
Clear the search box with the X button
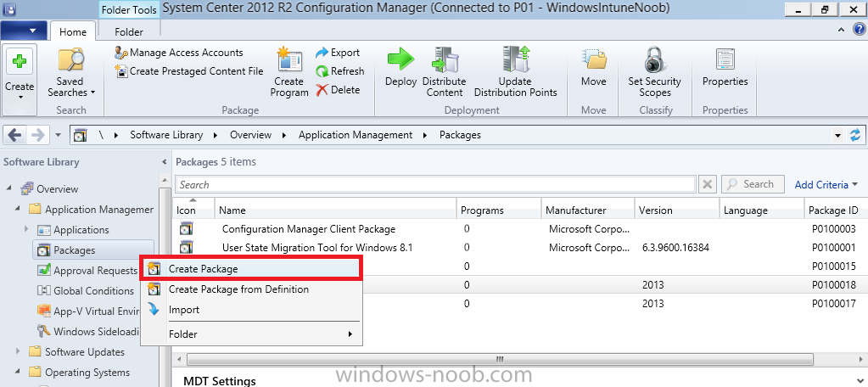click(708, 184)
